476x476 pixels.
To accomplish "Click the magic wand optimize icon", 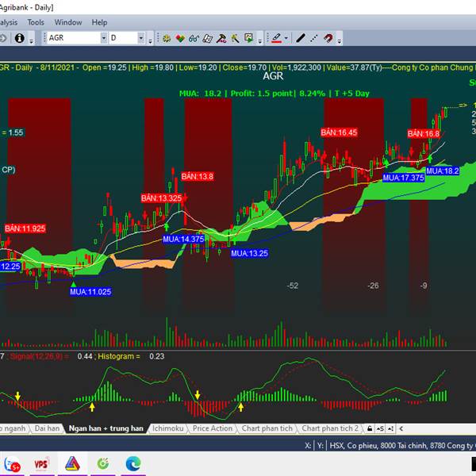I will point(235,38).
